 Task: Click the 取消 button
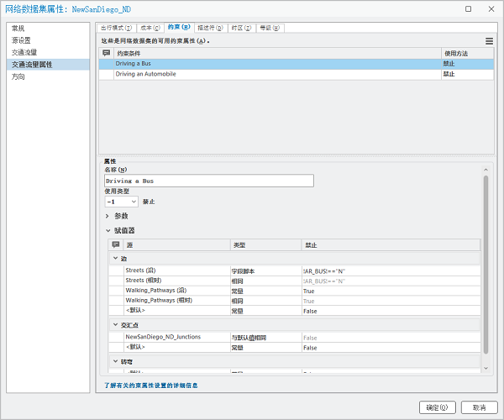(x=478, y=407)
